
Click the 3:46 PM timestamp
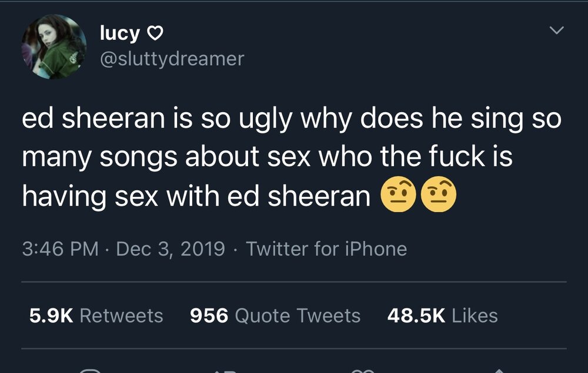pyautogui.click(x=60, y=249)
